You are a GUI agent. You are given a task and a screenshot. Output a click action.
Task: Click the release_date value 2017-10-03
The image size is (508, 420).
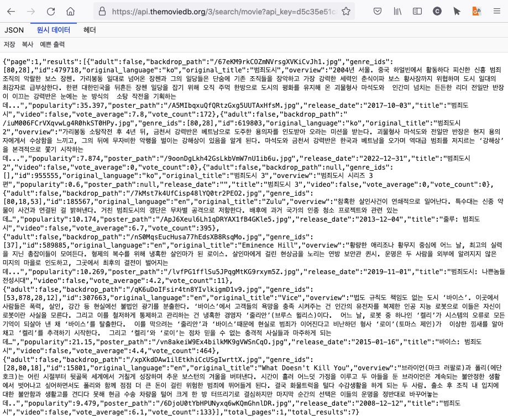pos(385,106)
